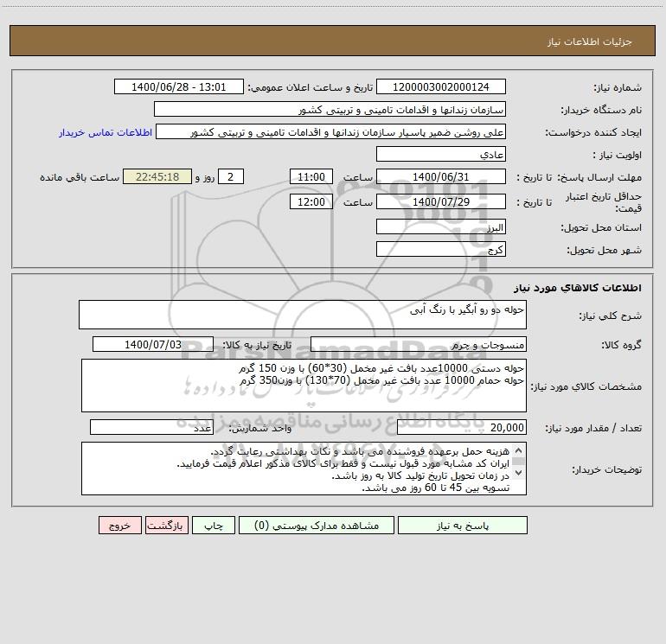Click goods group field منسوجات و چرم
The width and height of the screenshot is (666, 644).
[x=419, y=344]
